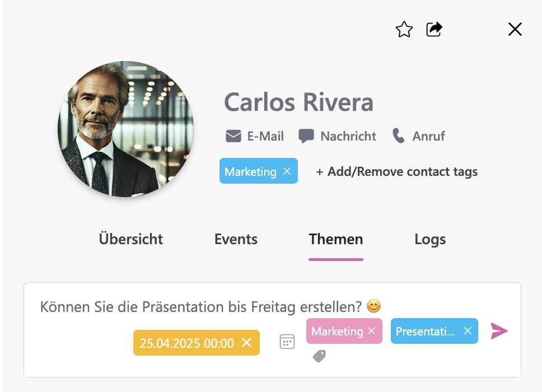
Task: Remove the pink Marketing topic tag
Action: [x=372, y=331]
